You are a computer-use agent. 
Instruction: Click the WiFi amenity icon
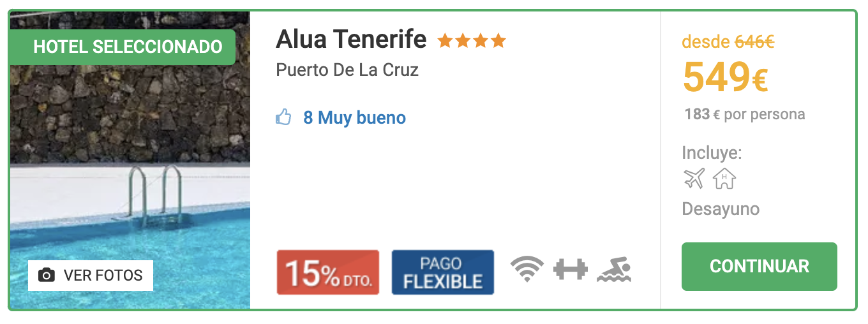click(x=527, y=269)
